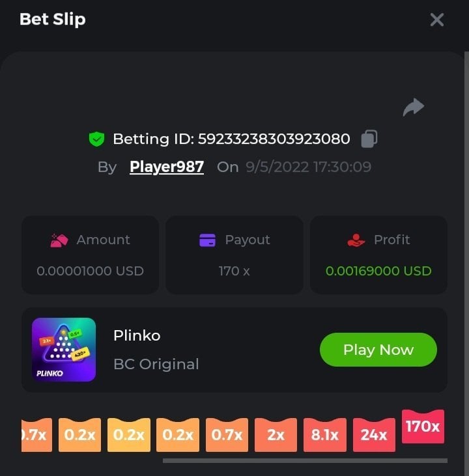The height and width of the screenshot is (476, 469).
Task: Select the 170x multiplier tile
Action: coord(423,427)
